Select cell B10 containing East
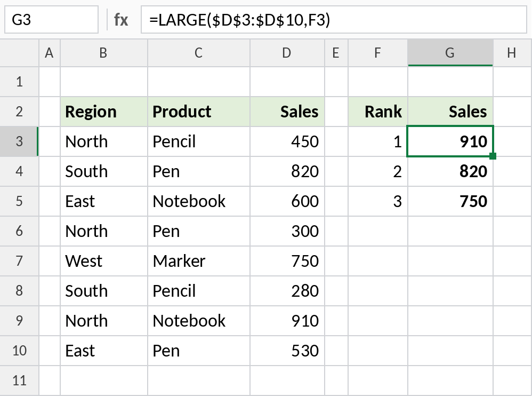 pos(104,351)
